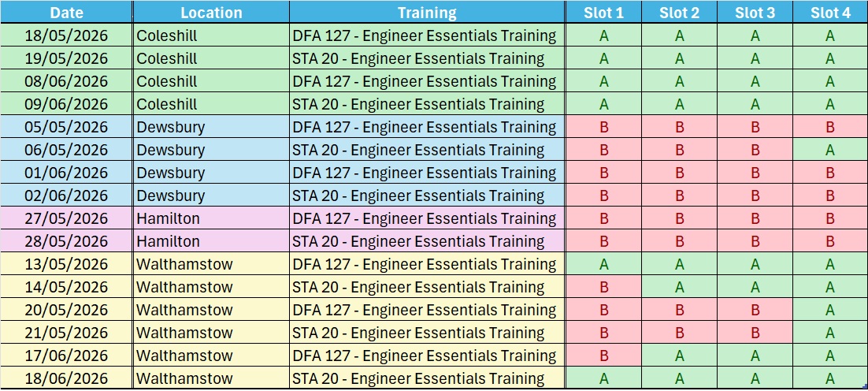Select the Dewsbury cell for 02/06/2026
Screen dimensions: 868x391
pyautogui.click(x=211, y=195)
